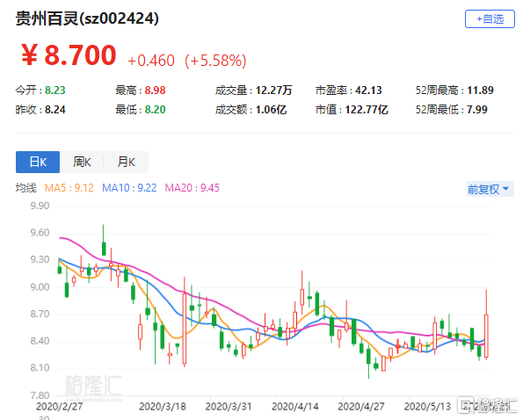Viewport: 523px width, 420px height.
Task: Select the 2020/4/27 date axis label
Action: 361,407
